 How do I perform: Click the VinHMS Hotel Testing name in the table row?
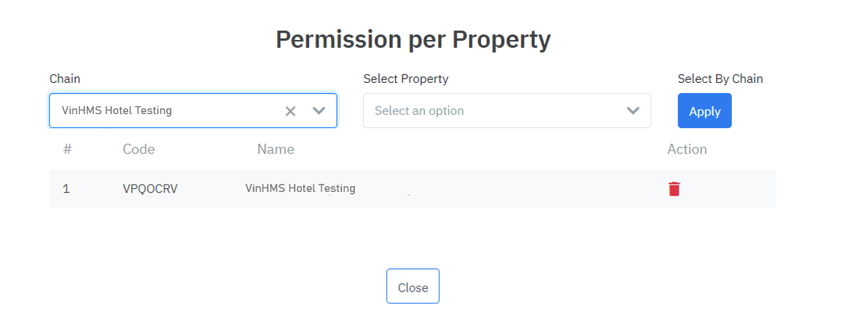(x=300, y=188)
